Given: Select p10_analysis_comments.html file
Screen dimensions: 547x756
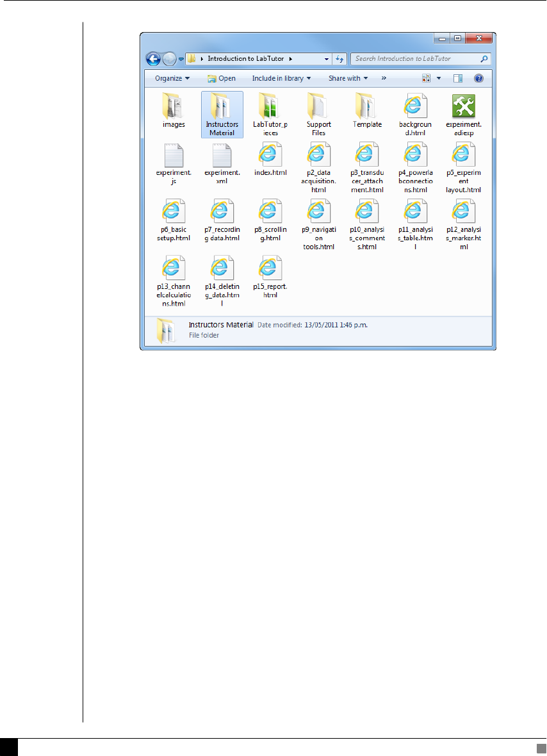Looking at the screenshot, I should (x=367, y=225).
